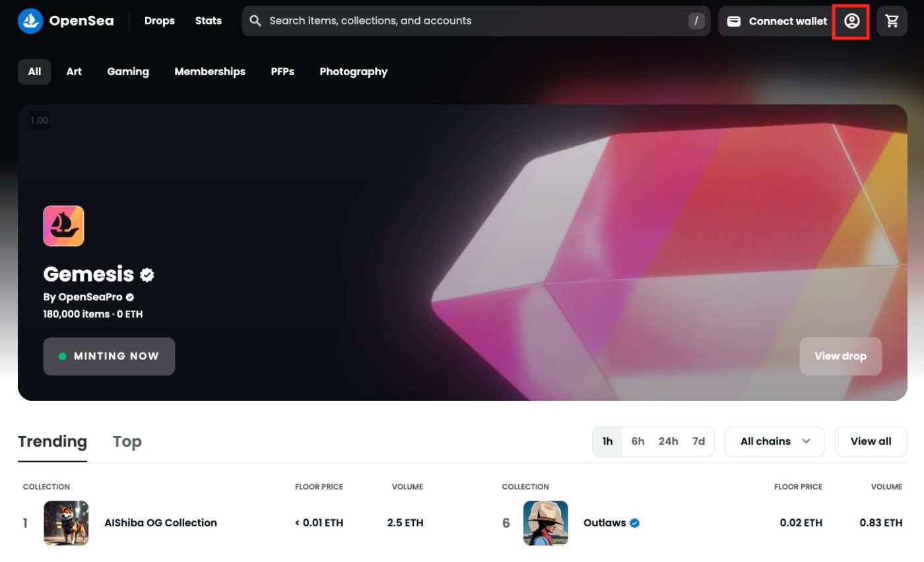
Task: Click '180,000 items · 0 ETH' text
Action: coord(93,315)
